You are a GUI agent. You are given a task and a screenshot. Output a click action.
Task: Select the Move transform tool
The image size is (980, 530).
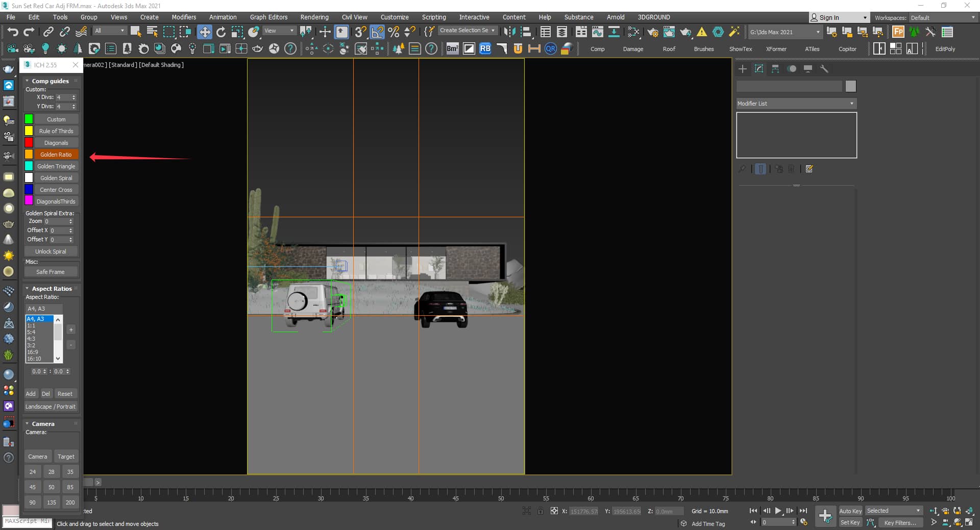[x=205, y=32]
